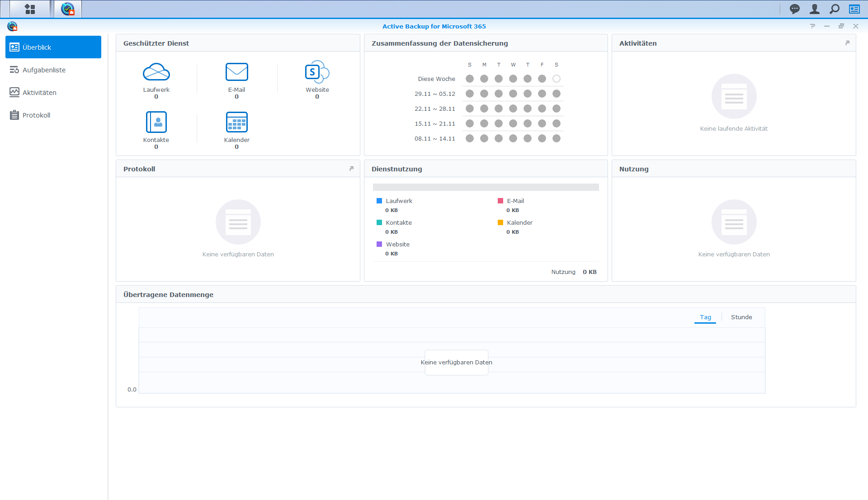868x500 pixels.
Task: Open Aufgabenliste in sidebar
Action: pyautogui.click(x=44, y=70)
